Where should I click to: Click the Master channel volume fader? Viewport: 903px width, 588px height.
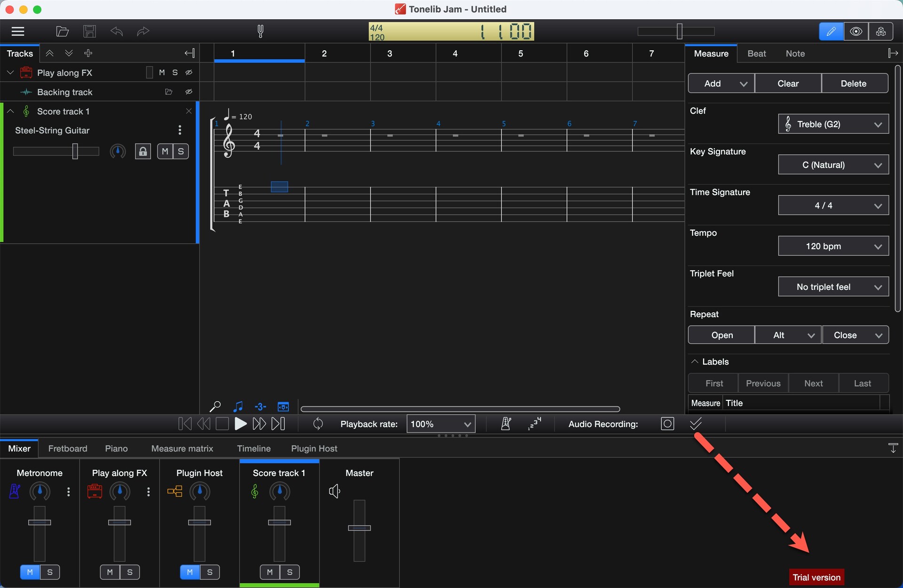point(359,528)
